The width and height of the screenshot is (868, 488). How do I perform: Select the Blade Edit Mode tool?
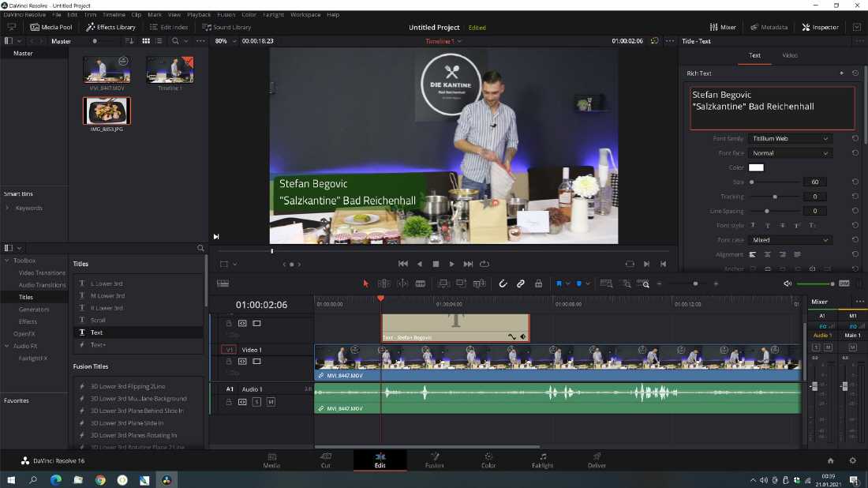click(421, 283)
